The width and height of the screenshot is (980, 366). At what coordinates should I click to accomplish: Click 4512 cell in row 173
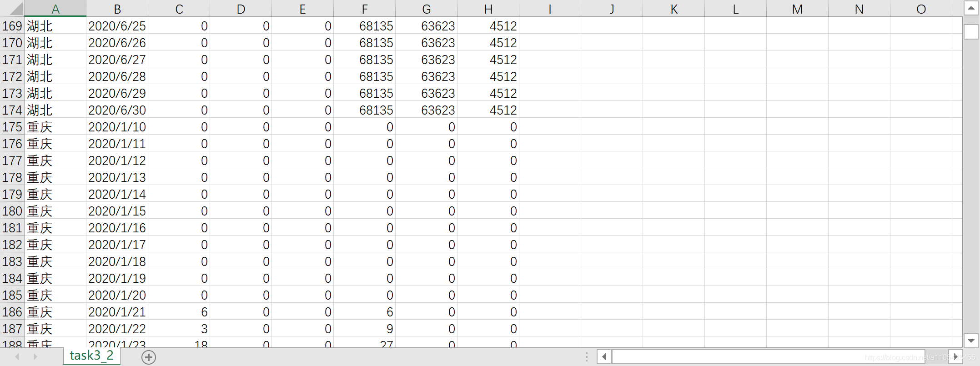click(488, 93)
